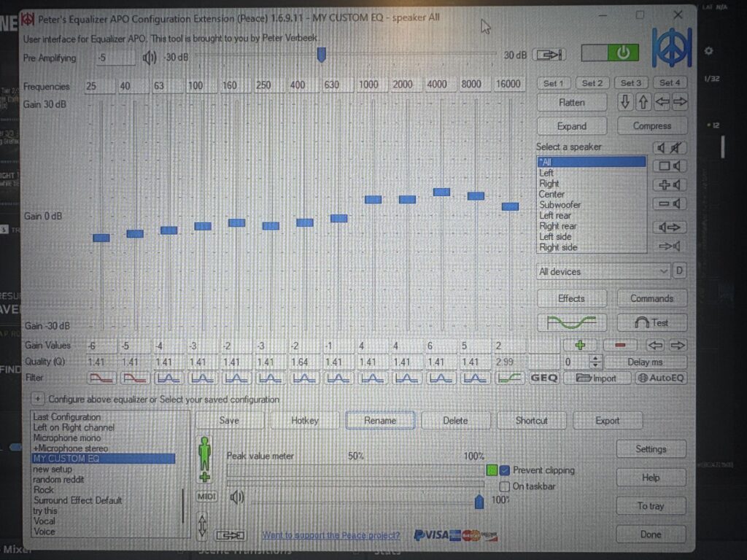Add a filter band with green plus
This screenshot has height=560, width=747.
580,345
